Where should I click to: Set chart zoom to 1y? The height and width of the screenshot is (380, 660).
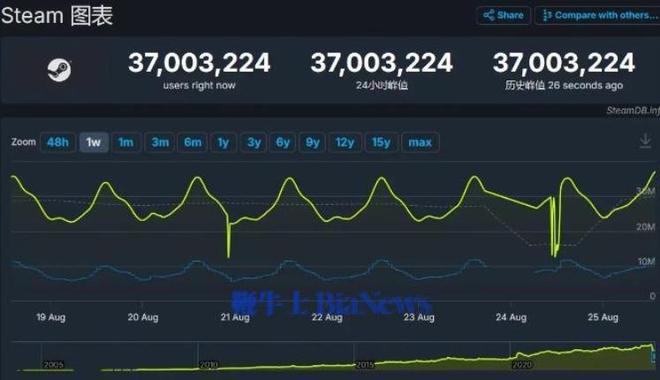[224, 142]
